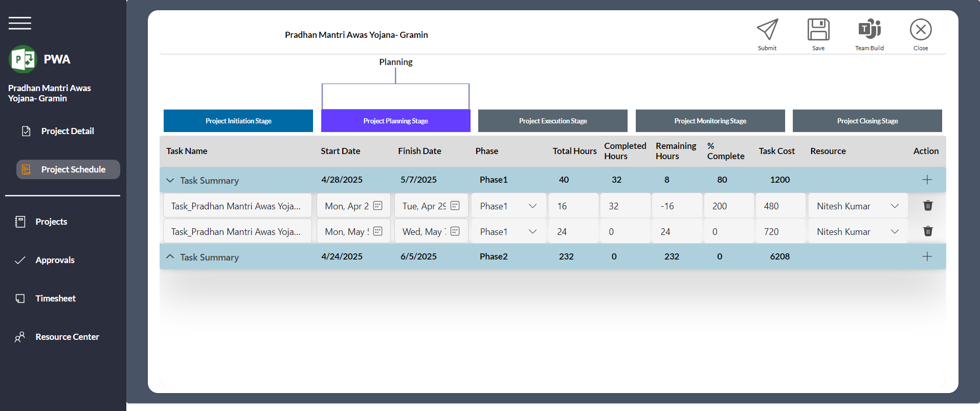Viewport: 980px width, 411px height.
Task: Go to Project Detail in sidebar
Action: click(x=68, y=131)
